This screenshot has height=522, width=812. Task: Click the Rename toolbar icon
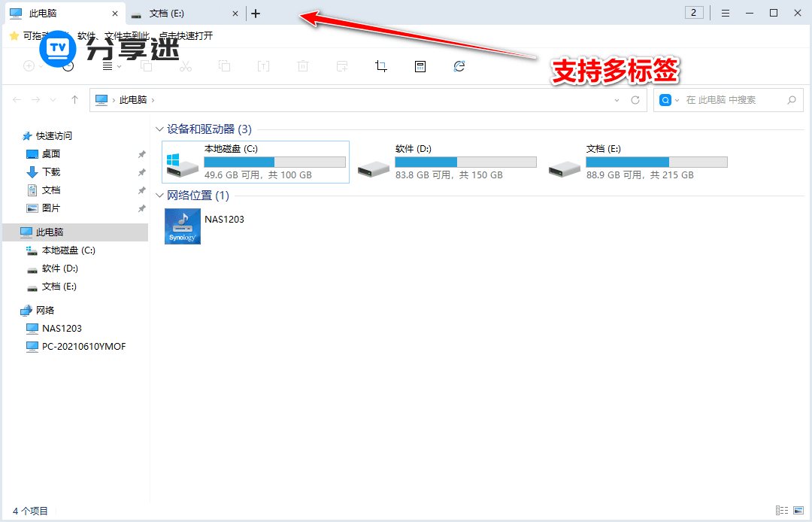(263, 66)
